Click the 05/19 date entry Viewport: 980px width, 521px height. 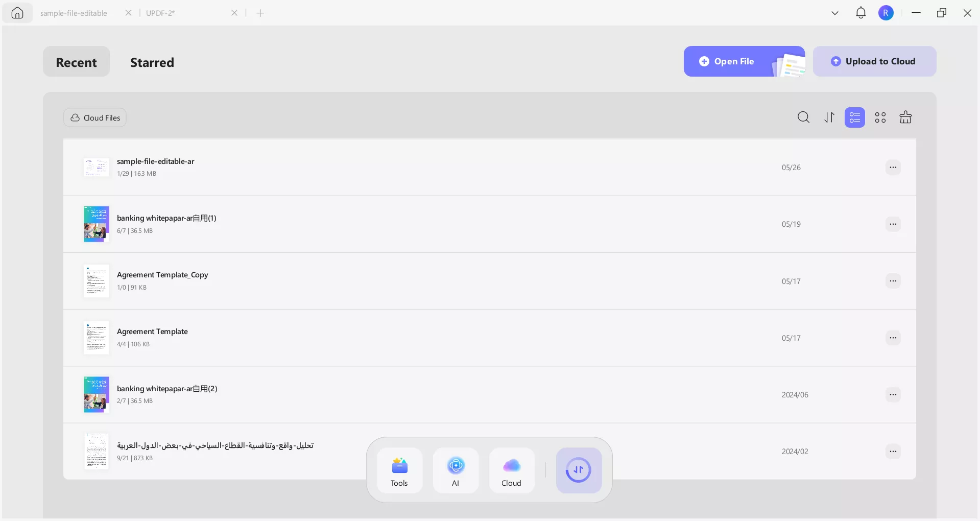tap(791, 224)
